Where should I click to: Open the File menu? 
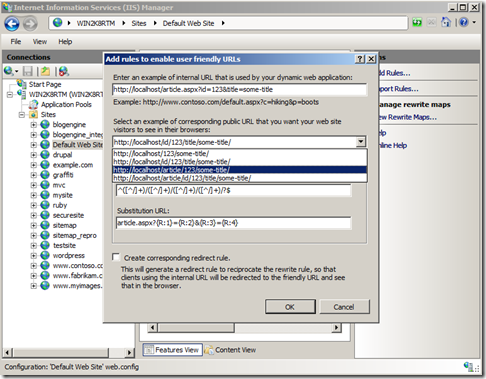click(x=16, y=41)
